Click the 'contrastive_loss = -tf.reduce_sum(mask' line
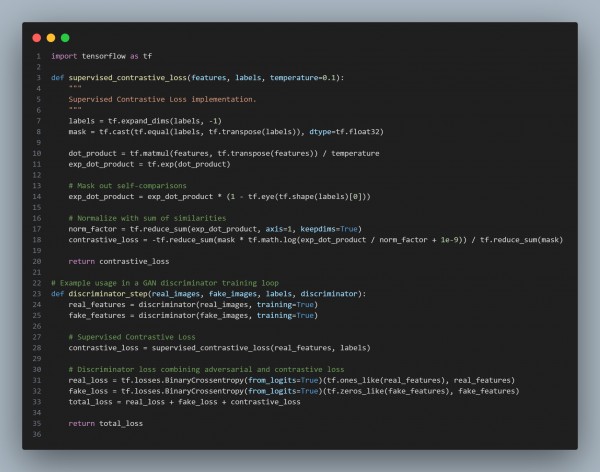The image size is (600, 472). click(316, 240)
